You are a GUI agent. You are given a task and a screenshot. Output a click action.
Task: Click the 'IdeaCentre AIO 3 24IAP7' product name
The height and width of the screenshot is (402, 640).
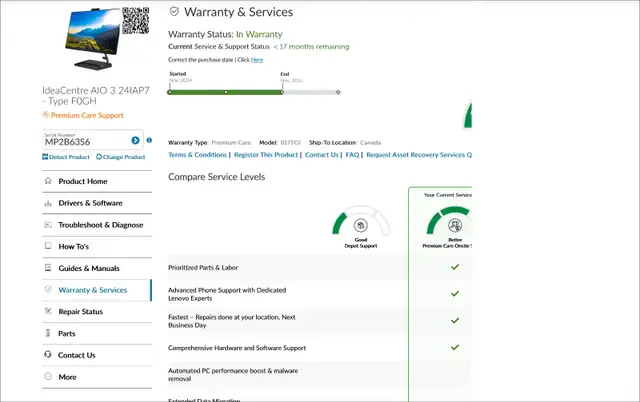pos(96,90)
